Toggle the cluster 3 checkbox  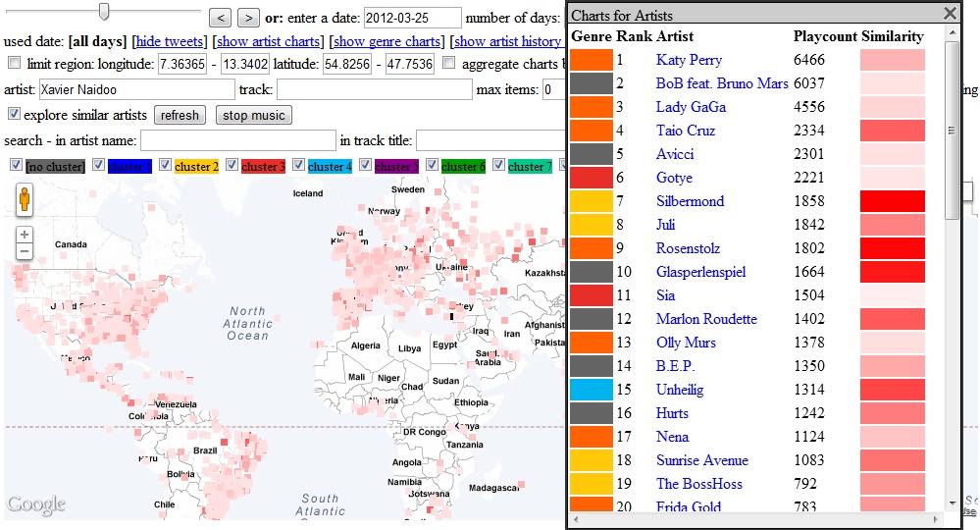click(232, 165)
